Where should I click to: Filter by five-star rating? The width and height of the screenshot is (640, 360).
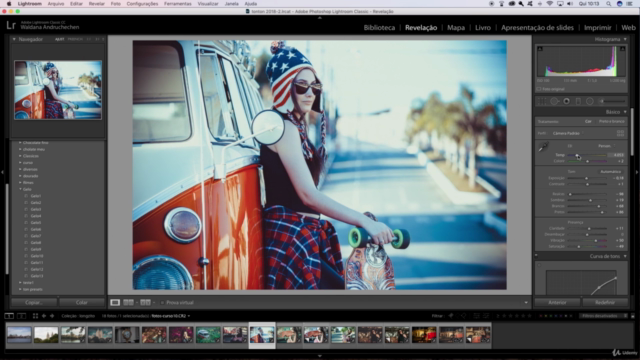tap(530, 316)
